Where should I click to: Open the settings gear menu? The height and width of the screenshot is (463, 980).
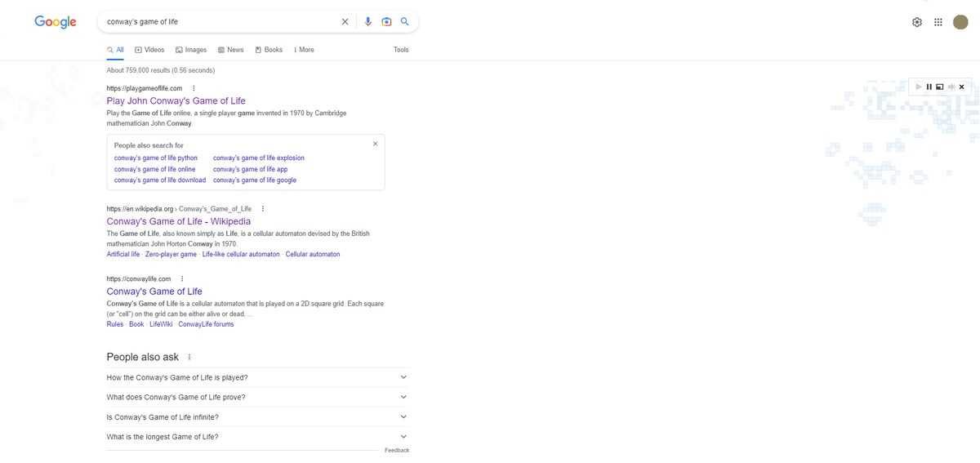point(917,22)
